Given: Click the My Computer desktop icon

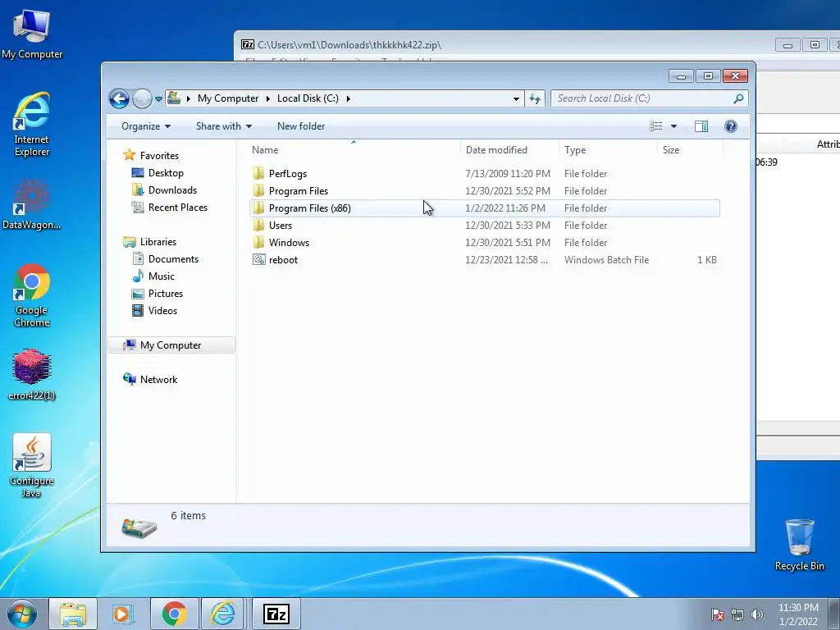Looking at the screenshot, I should click(32, 34).
